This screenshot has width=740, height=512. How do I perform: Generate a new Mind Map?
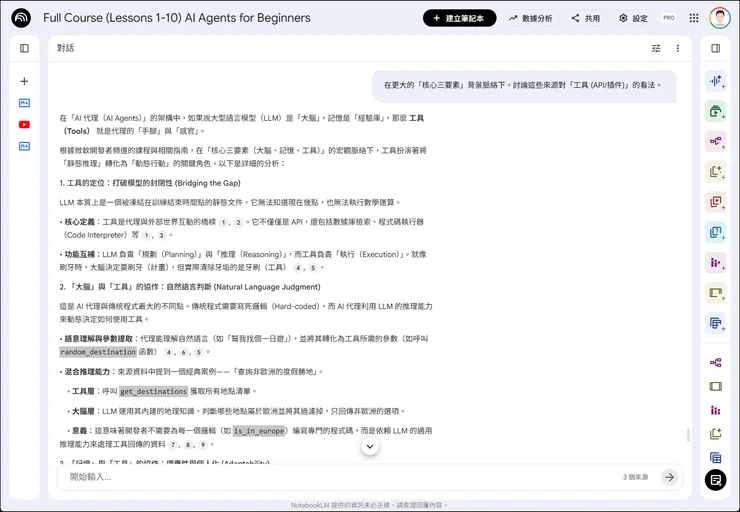716,142
